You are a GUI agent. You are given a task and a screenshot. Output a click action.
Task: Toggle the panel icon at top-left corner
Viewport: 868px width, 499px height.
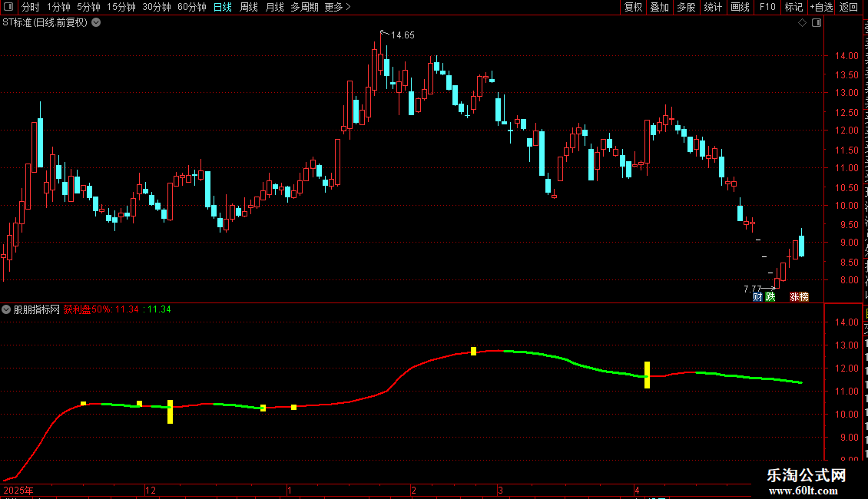(x=8, y=7)
